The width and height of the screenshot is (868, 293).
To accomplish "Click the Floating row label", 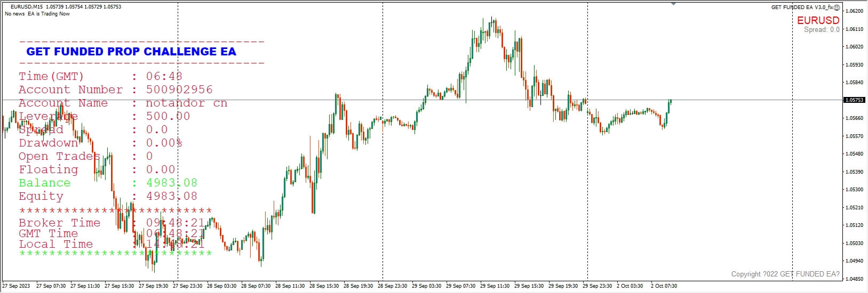I will pyautogui.click(x=49, y=169).
